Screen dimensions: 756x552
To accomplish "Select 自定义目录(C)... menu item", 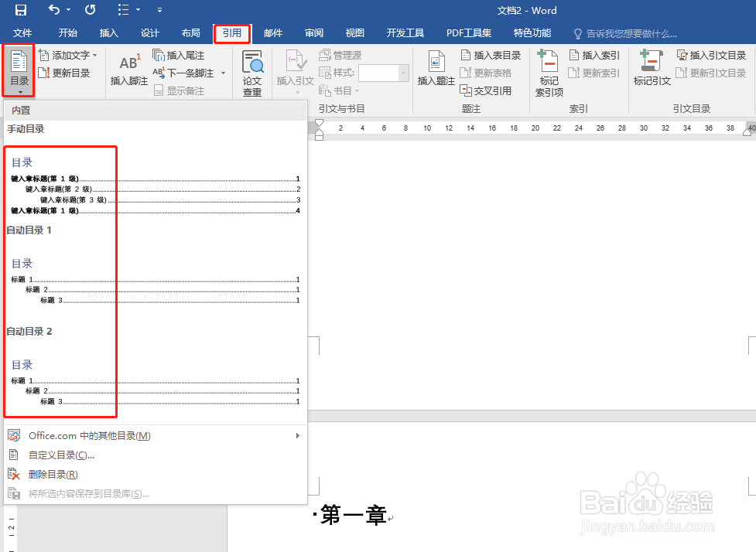I will tap(156, 455).
